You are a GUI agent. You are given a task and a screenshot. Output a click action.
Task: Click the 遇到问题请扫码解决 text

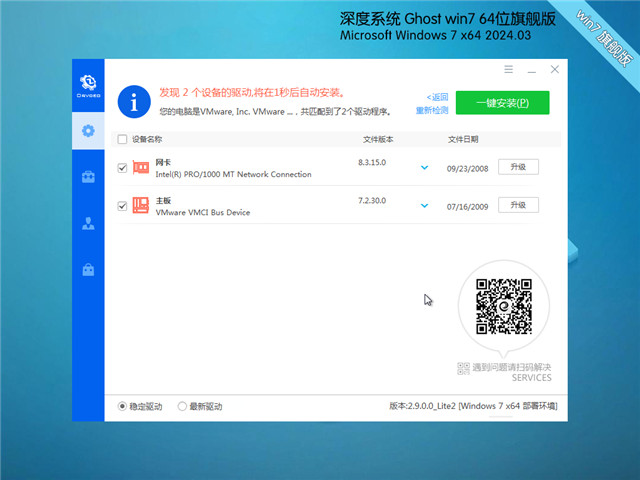coord(511,367)
